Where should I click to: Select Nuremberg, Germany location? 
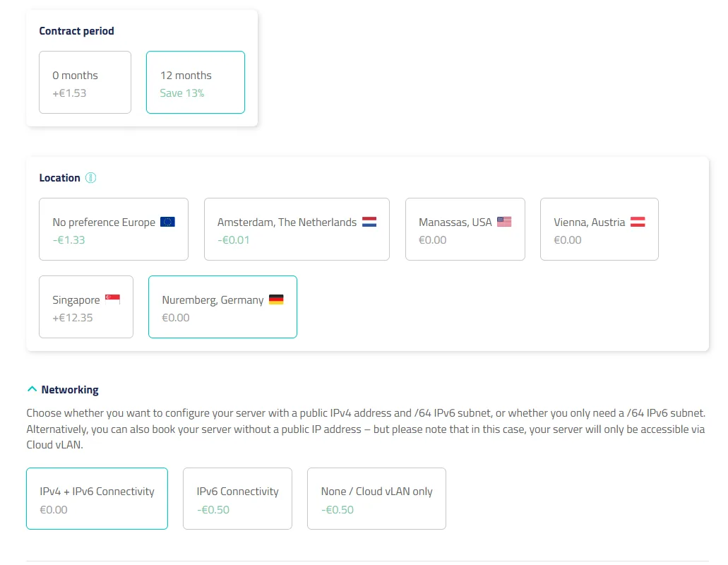[x=223, y=307]
